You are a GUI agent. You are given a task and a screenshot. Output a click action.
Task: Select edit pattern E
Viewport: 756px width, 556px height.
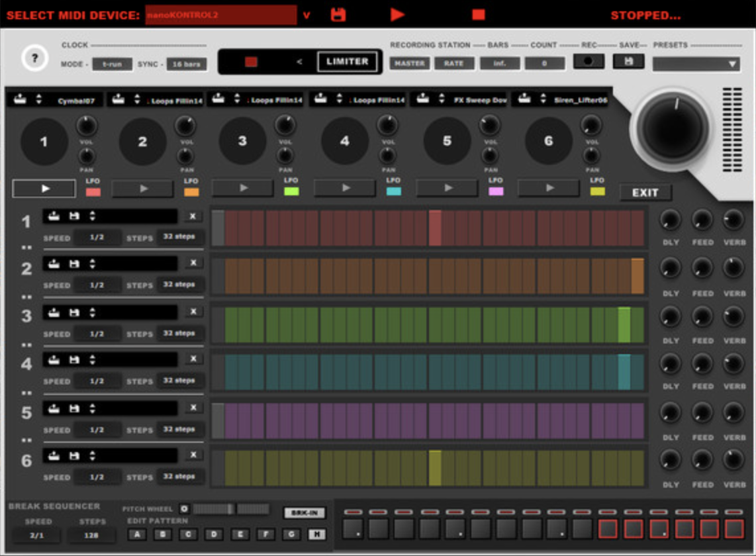pyautogui.click(x=240, y=534)
